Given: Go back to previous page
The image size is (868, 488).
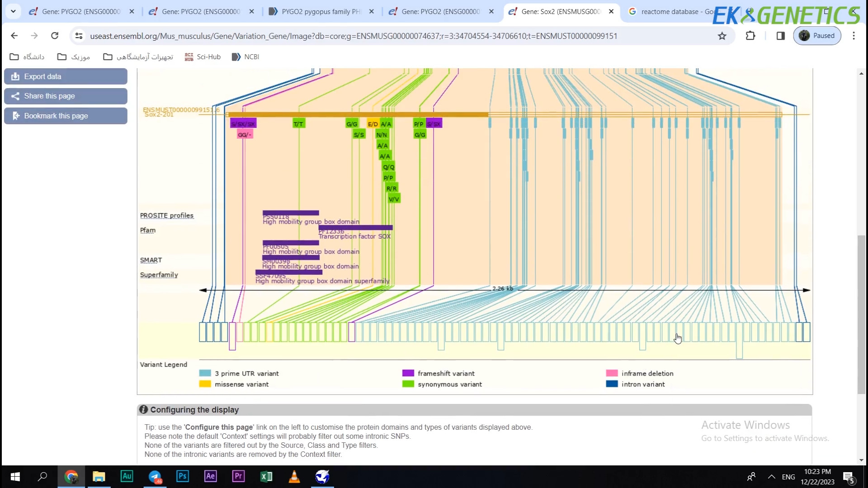Looking at the screenshot, I should 14,36.
